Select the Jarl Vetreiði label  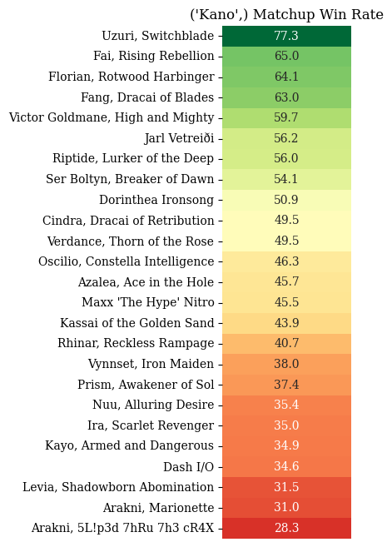tap(179, 138)
